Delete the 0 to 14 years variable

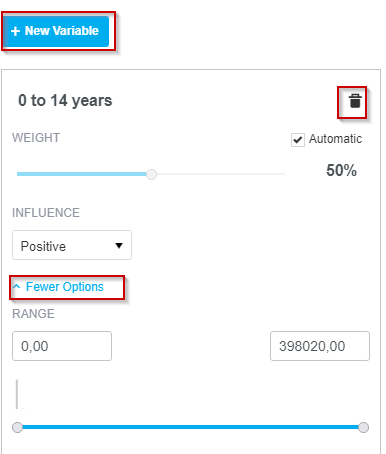click(x=355, y=101)
